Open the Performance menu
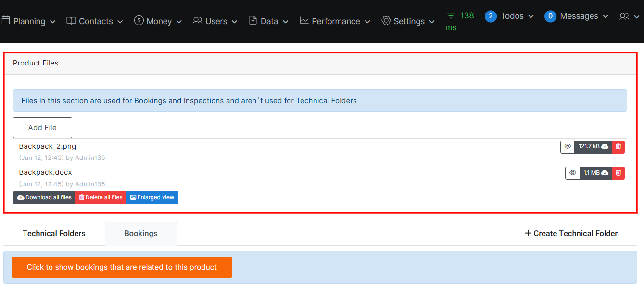The height and width of the screenshot is (288, 644). (335, 21)
